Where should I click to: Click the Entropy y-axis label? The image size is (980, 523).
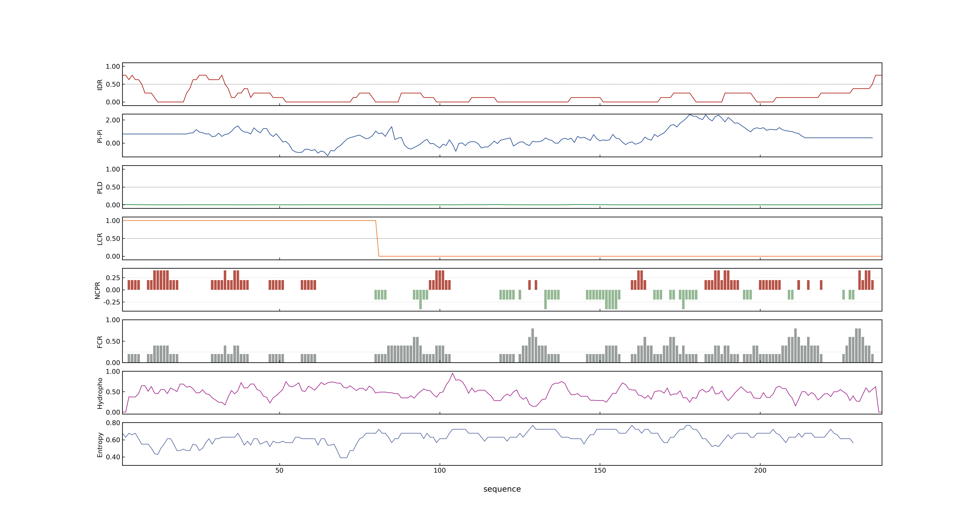100,444
